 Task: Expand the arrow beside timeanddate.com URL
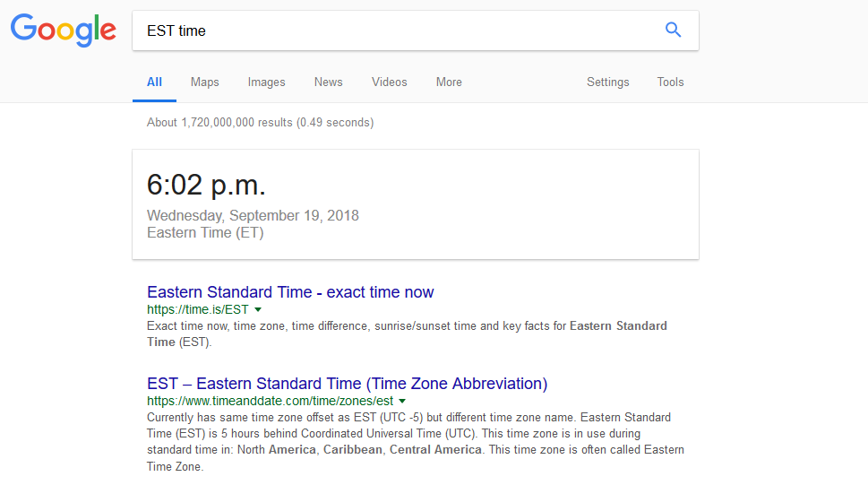point(402,402)
